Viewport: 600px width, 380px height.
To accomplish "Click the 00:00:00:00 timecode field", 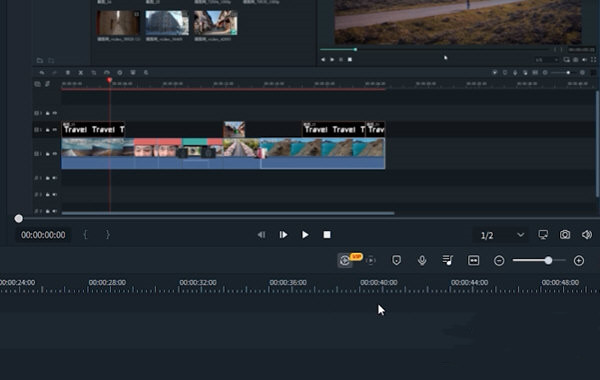I will (x=43, y=235).
